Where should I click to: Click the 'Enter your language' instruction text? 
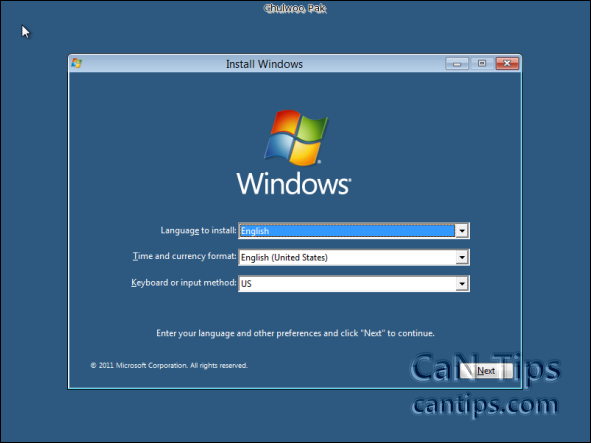295,333
